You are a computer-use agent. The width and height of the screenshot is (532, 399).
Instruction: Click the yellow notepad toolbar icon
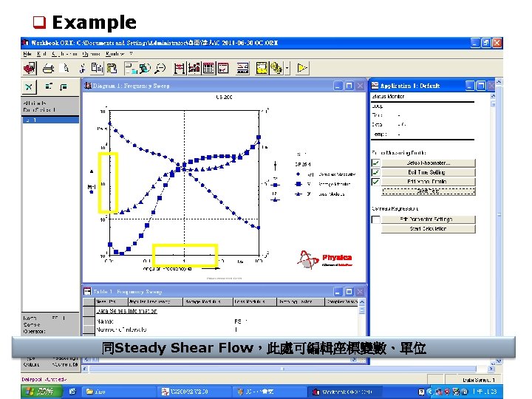pos(262,68)
